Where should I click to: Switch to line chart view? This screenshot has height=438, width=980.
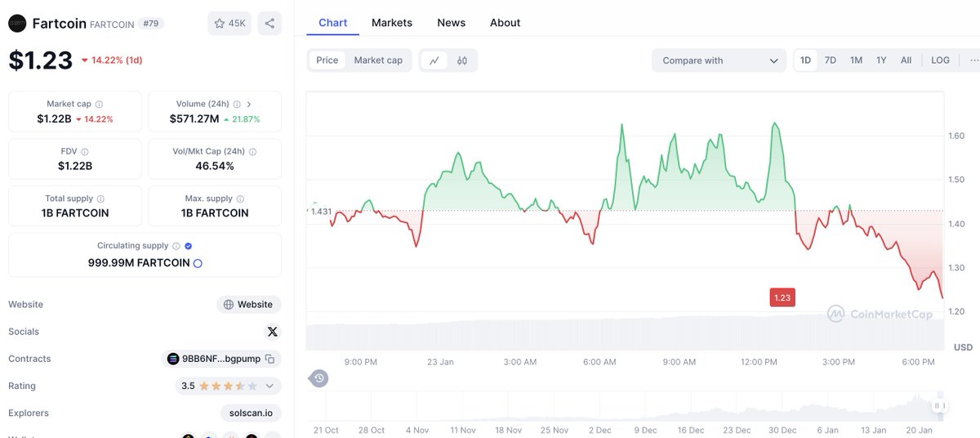pyautogui.click(x=434, y=60)
